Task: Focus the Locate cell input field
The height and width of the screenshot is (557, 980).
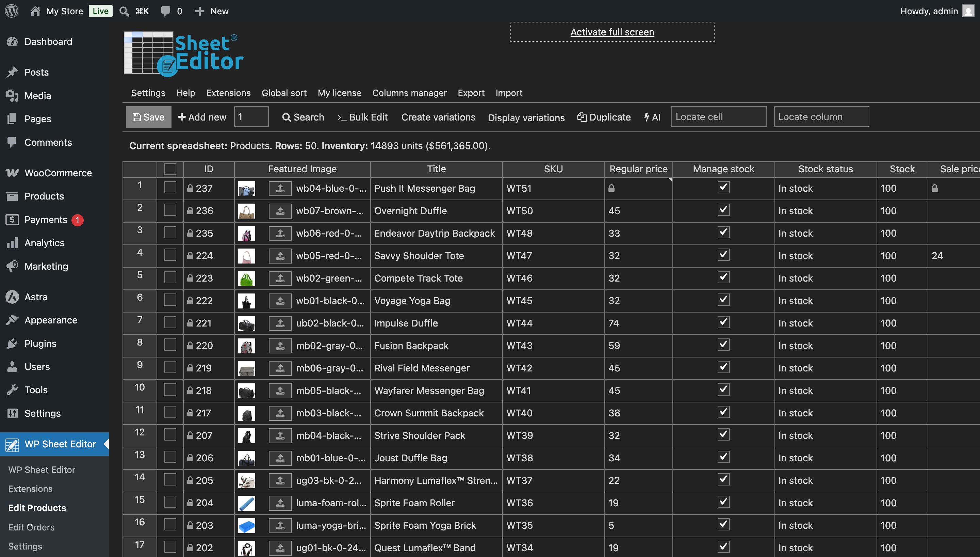Action: [x=719, y=117]
